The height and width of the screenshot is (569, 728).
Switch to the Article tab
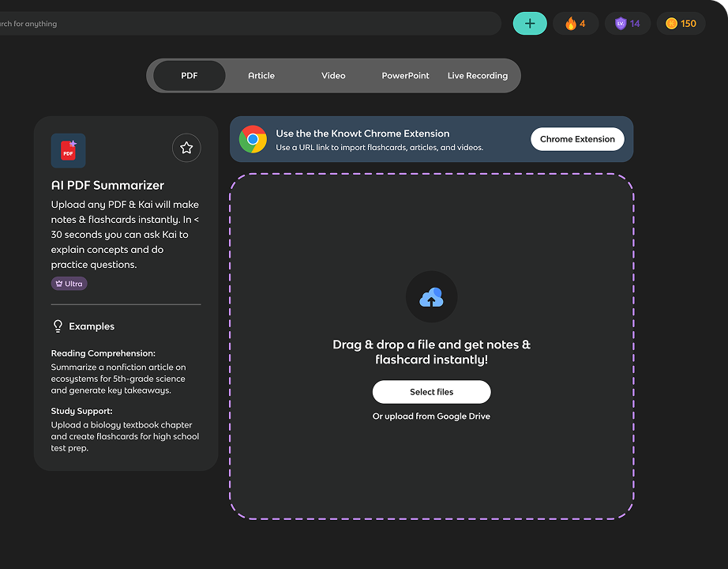pyautogui.click(x=261, y=75)
